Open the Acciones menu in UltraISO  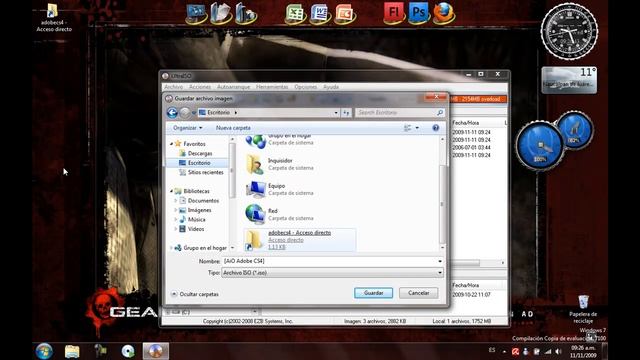coord(200,87)
